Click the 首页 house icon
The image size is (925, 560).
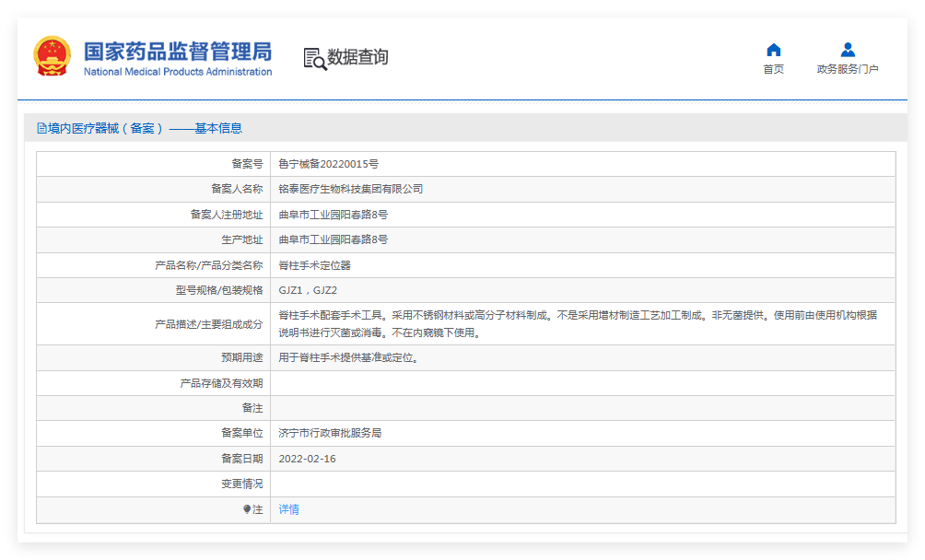point(773,50)
